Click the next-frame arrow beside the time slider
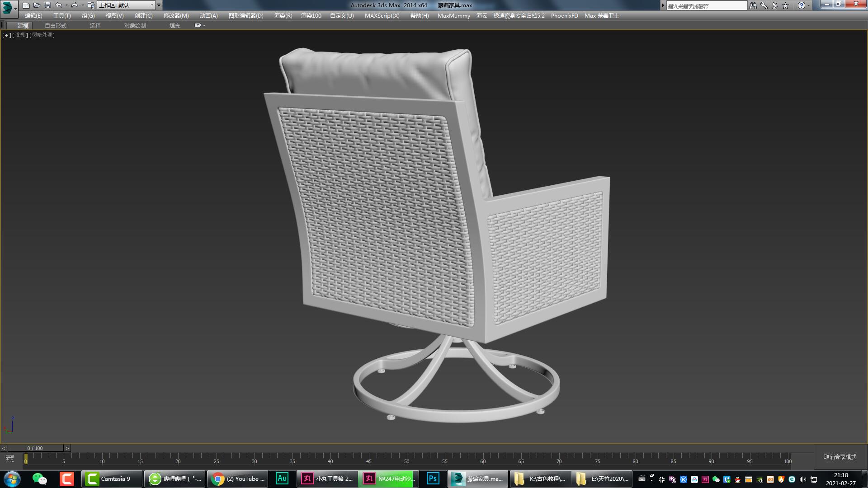Viewport: 868px width, 488px height. coord(67,448)
